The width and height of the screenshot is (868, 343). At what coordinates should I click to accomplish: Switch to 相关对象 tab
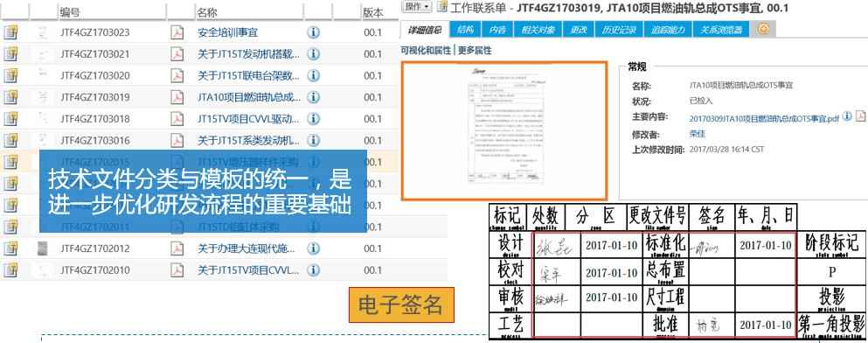point(538,30)
